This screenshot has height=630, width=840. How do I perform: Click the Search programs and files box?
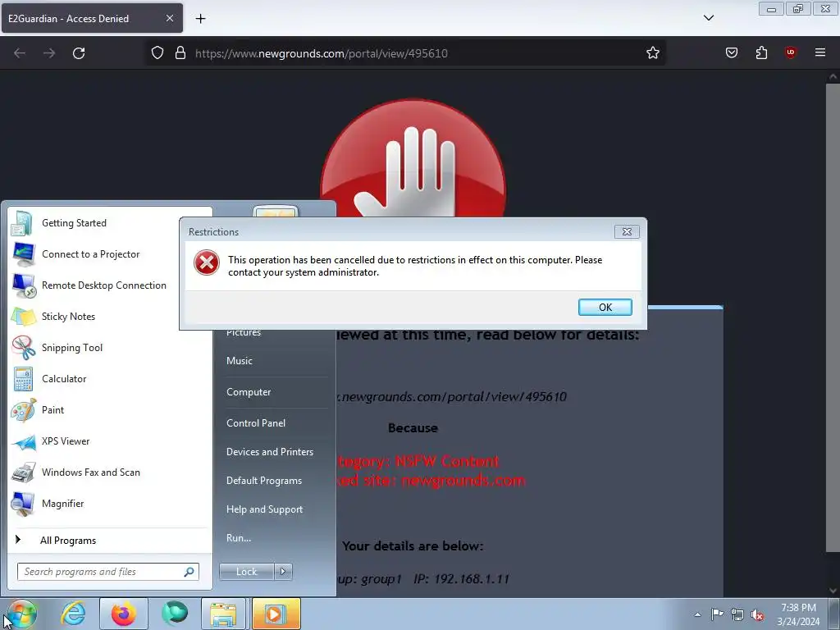click(x=107, y=572)
